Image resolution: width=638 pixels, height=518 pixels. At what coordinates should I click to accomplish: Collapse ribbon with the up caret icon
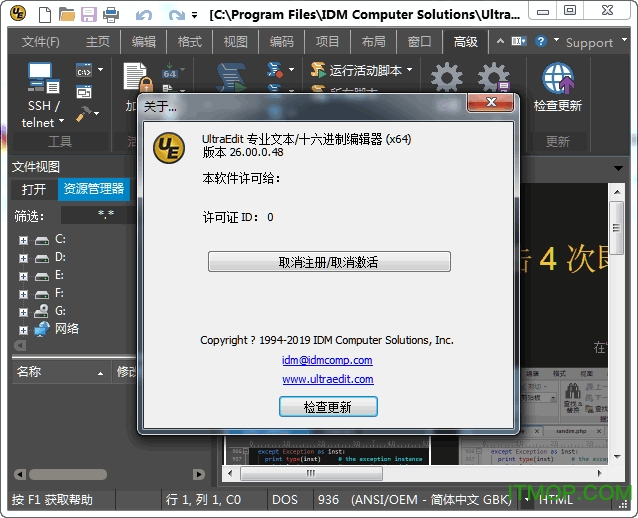pyautogui.click(x=500, y=41)
